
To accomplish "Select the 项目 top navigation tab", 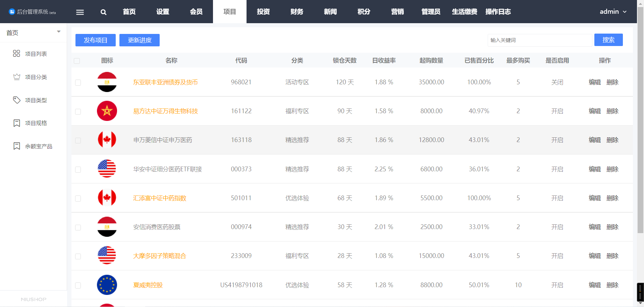I will pyautogui.click(x=230, y=12).
